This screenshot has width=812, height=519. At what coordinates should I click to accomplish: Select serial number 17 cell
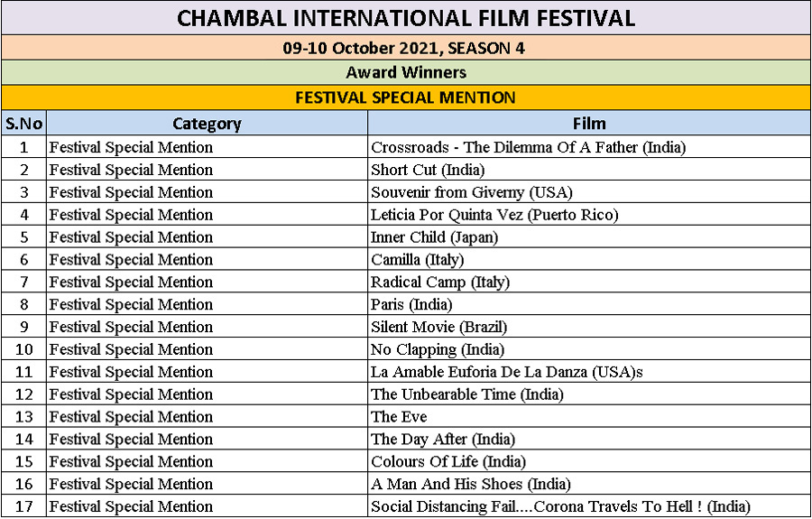coord(23,506)
